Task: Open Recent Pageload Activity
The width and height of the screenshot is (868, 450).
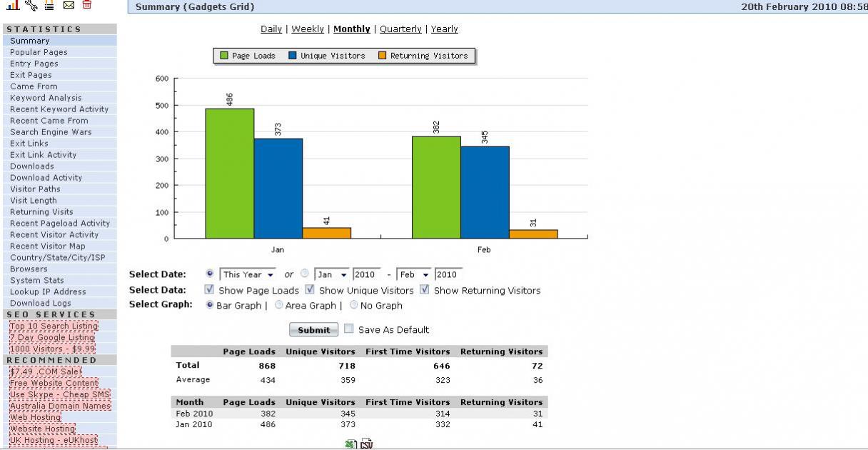Action: click(60, 224)
